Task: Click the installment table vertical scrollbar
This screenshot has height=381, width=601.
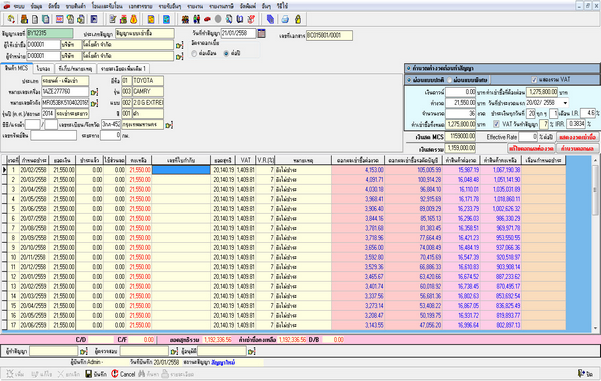Action: (x=596, y=245)
